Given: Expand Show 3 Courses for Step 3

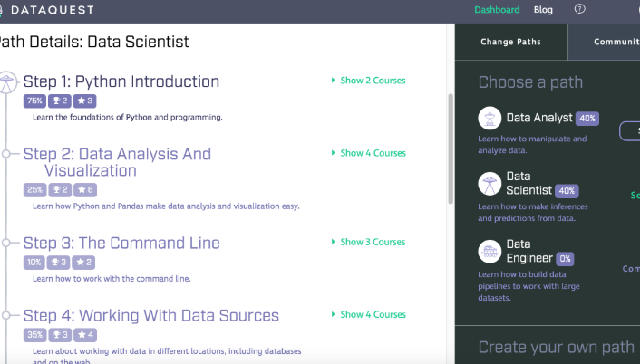Looking at the screenshot, I should 369,242.
